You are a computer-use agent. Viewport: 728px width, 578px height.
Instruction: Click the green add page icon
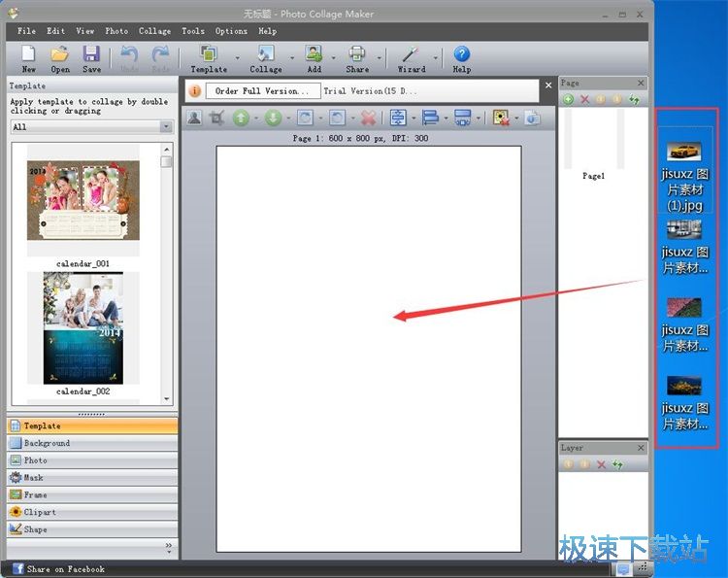point(568,99)
